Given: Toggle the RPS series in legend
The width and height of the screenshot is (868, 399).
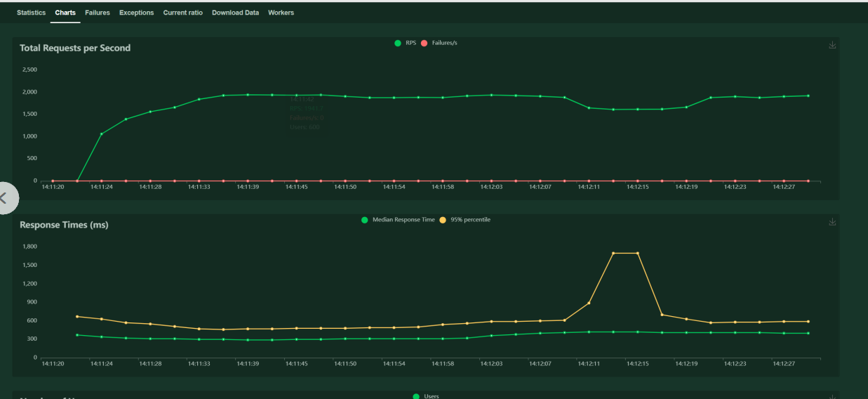Looking at the screenshot, I should pyautogui.click(x=406, y=43).
